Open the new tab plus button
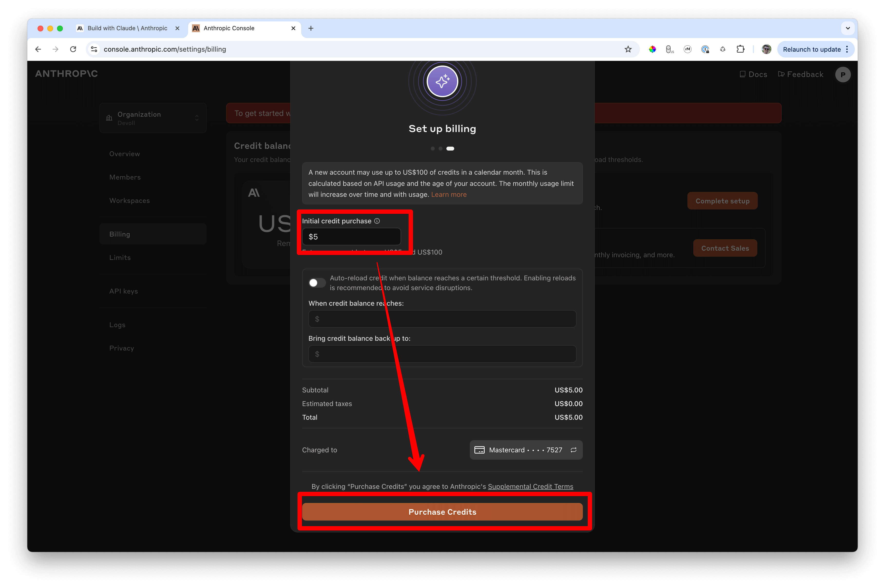The height and width of the screenshot is (588, 885). tap(311, 28)
